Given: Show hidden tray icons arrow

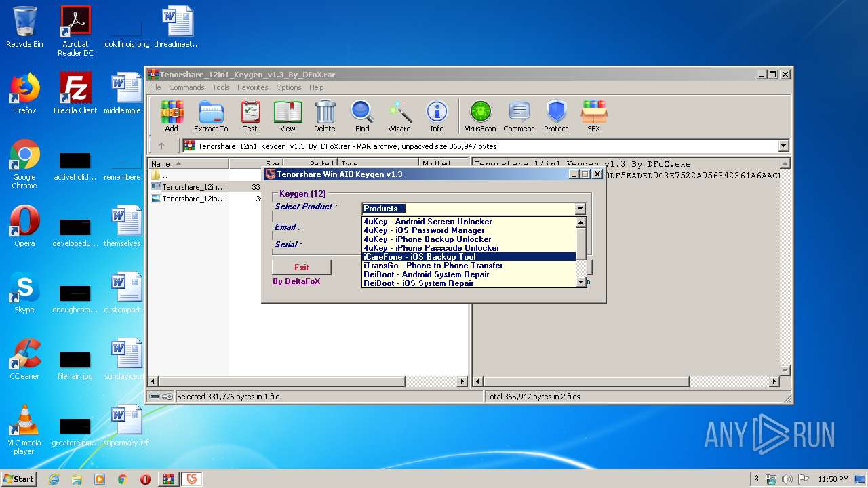Looking at the screenshot, I should coord(756,479).
